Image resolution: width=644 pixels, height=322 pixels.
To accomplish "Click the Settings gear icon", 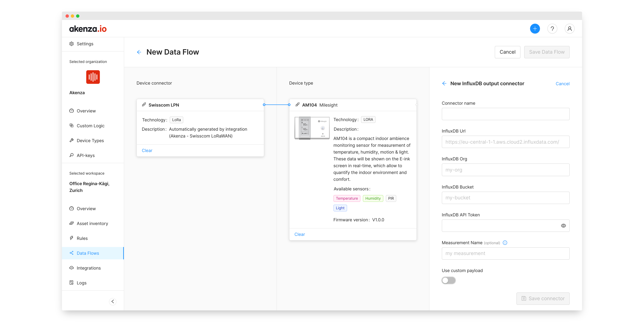I will tap(72, 44).
